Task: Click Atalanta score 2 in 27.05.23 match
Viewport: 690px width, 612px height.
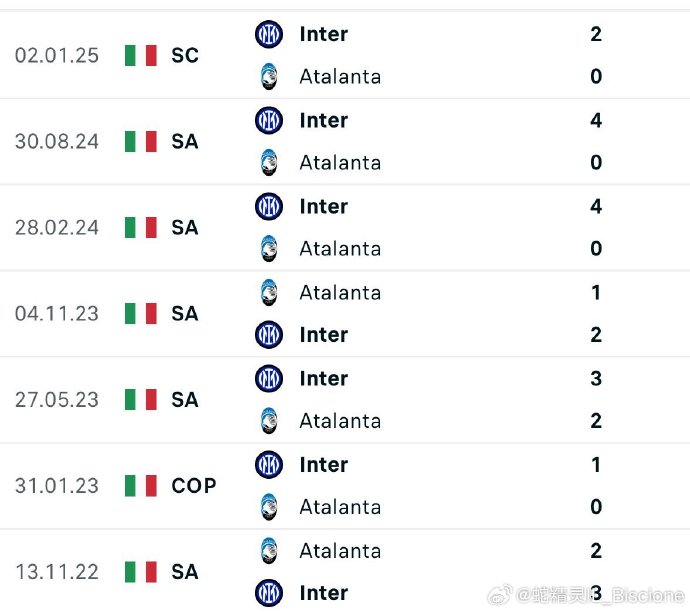Action: (596, 421)
